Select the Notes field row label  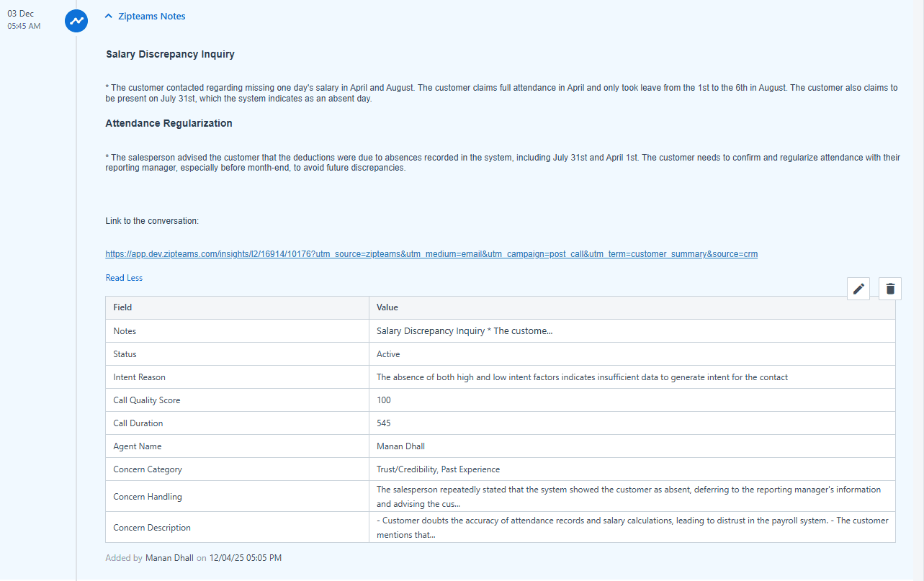click(x=125, y=331)
